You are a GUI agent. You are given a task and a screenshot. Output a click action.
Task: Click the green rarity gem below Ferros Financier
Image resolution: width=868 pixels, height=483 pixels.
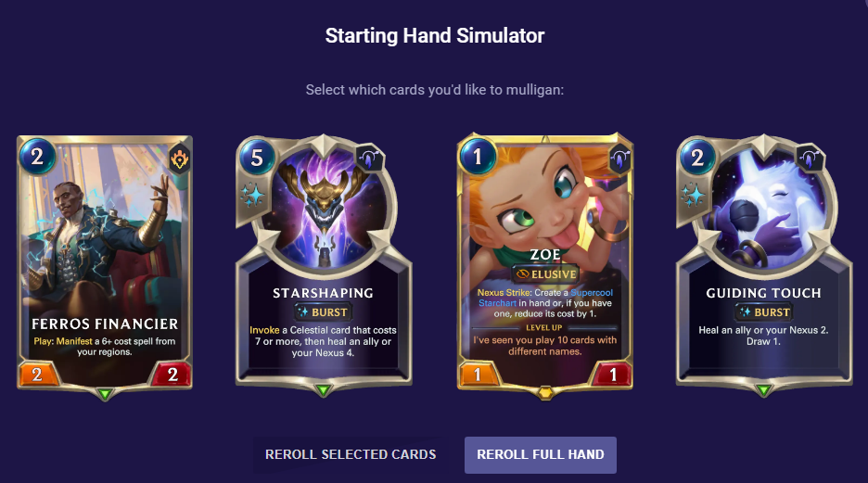(105, 394)
